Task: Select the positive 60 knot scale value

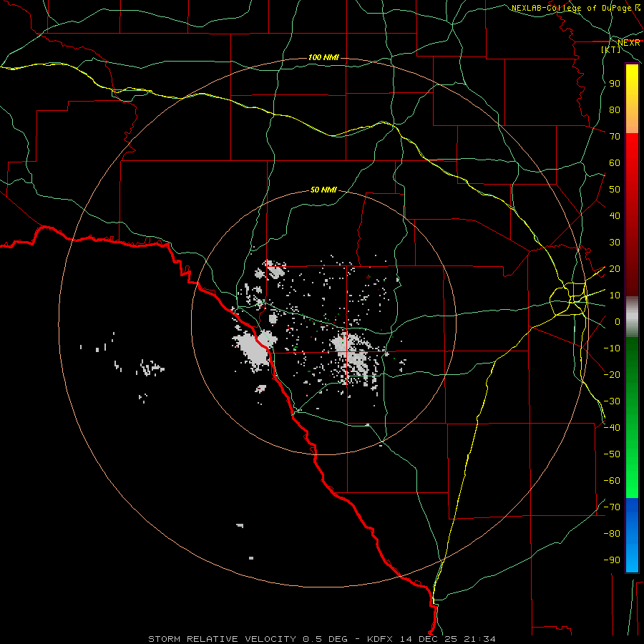Action: [615, 163]
